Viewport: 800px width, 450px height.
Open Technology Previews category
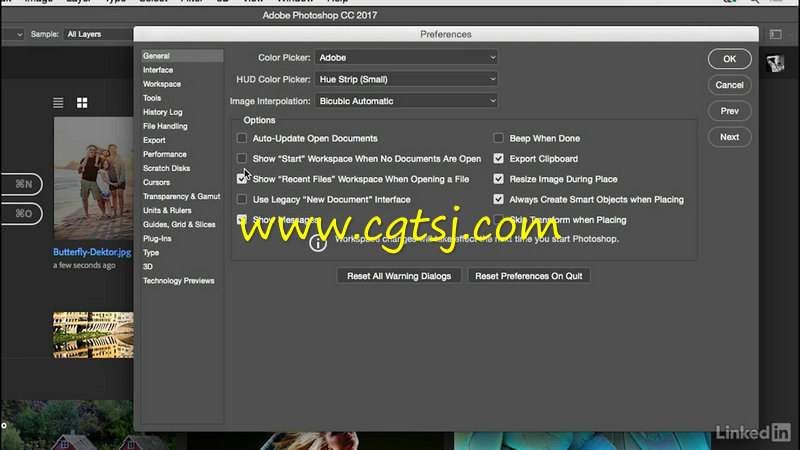tap(179, 281)
